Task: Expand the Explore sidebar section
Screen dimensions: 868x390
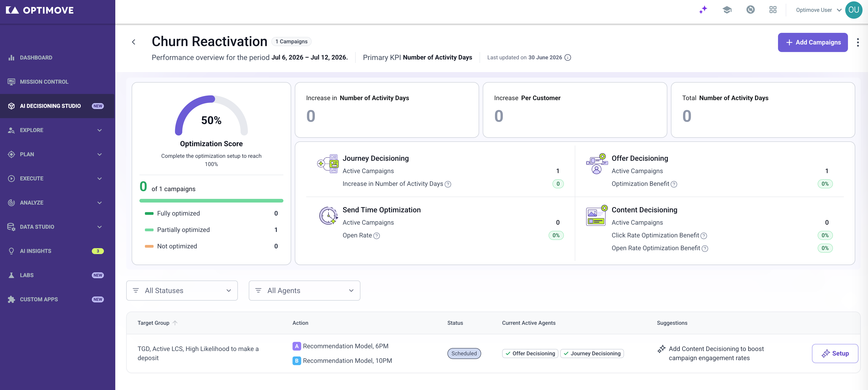Action: (99, 130)
